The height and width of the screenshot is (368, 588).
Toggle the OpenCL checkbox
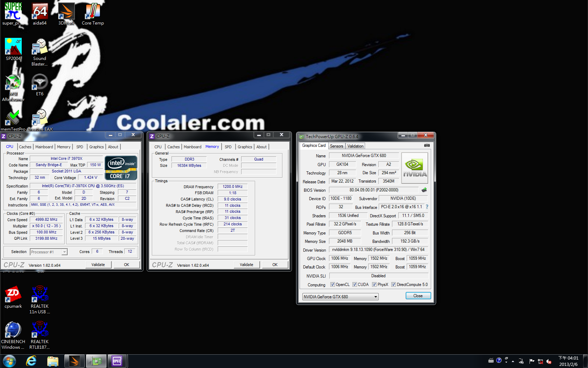coord(332,285)
